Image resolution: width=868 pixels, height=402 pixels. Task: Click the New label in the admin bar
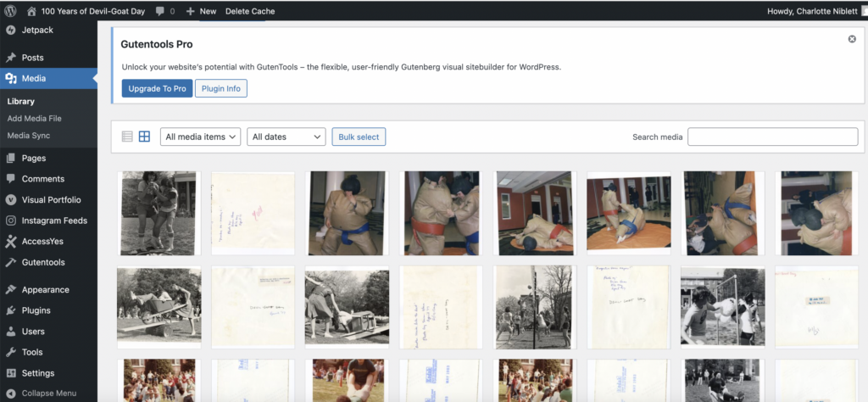(209, 11)
